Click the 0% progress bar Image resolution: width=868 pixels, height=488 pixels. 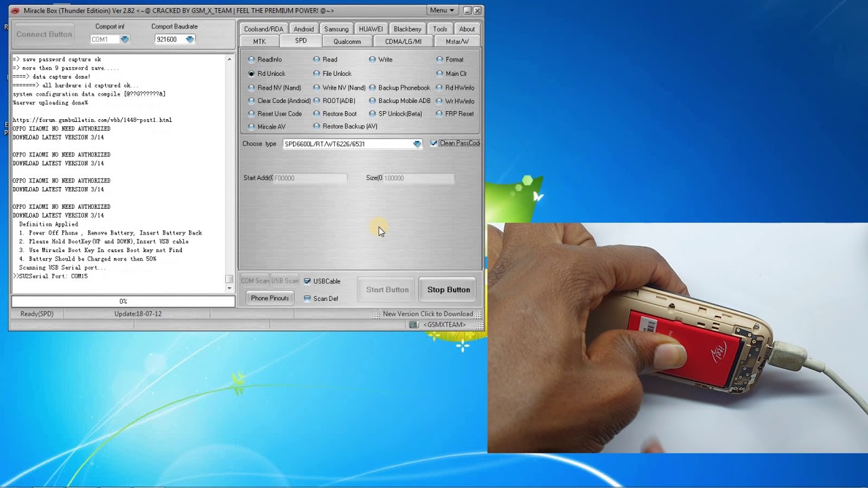[x=123, y=301]
